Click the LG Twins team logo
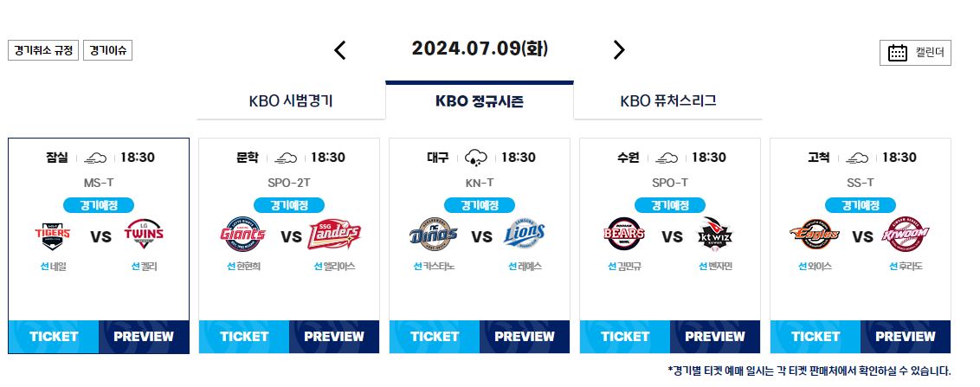This screenshot has width=980, height=387. [x=144, y=235]
